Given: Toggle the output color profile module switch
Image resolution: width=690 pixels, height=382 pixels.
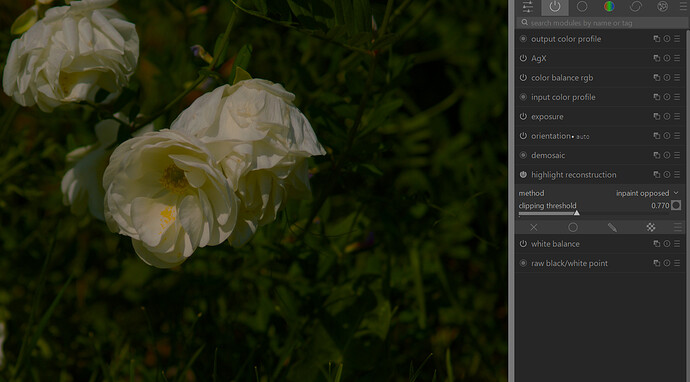Looking at the screenshot, I should (x=523, y=39).
